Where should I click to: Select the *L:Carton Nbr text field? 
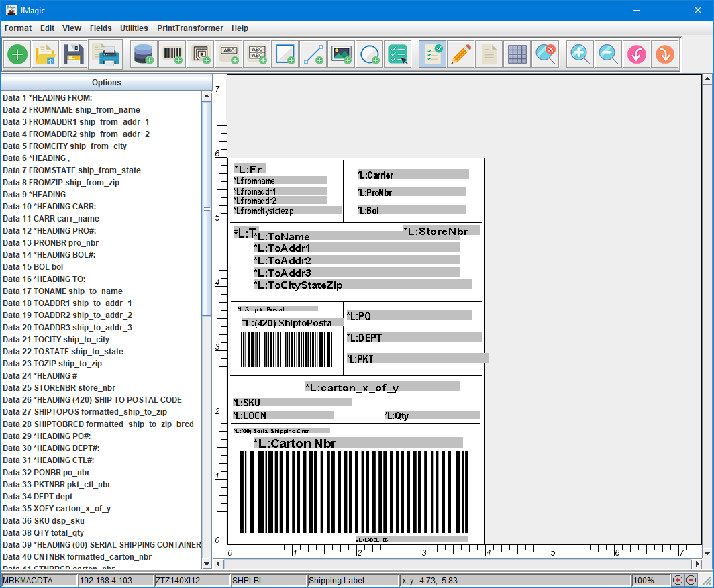[x=358, y=443]
